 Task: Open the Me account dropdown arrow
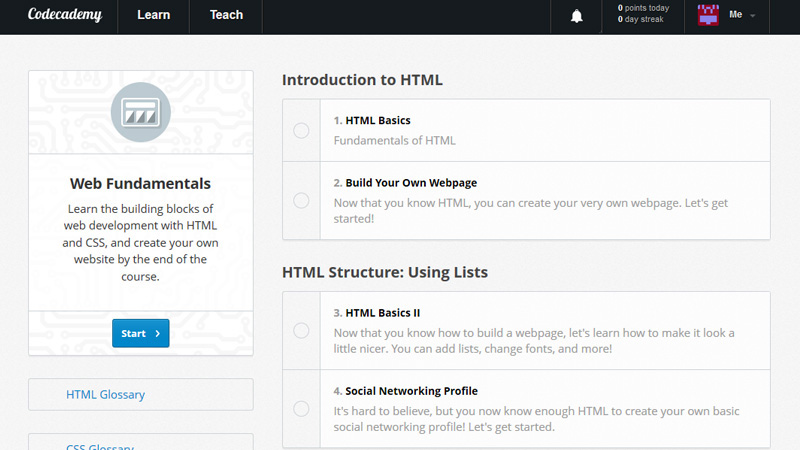pyautogui.click(x=753, y=16)
